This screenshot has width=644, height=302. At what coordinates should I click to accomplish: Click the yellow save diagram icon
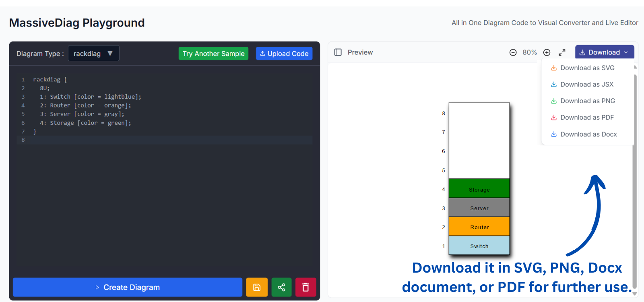[257, 287]
